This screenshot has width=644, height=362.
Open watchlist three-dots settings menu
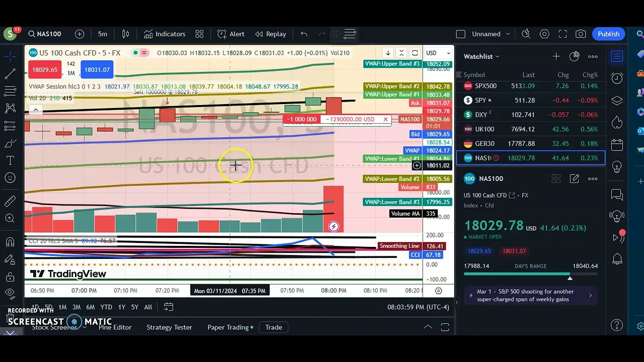tap(593, 56)
